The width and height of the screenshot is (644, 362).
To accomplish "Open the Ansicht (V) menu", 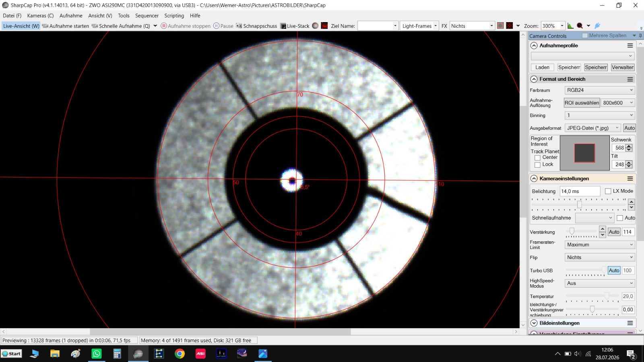I will click(x=100, y=16).
